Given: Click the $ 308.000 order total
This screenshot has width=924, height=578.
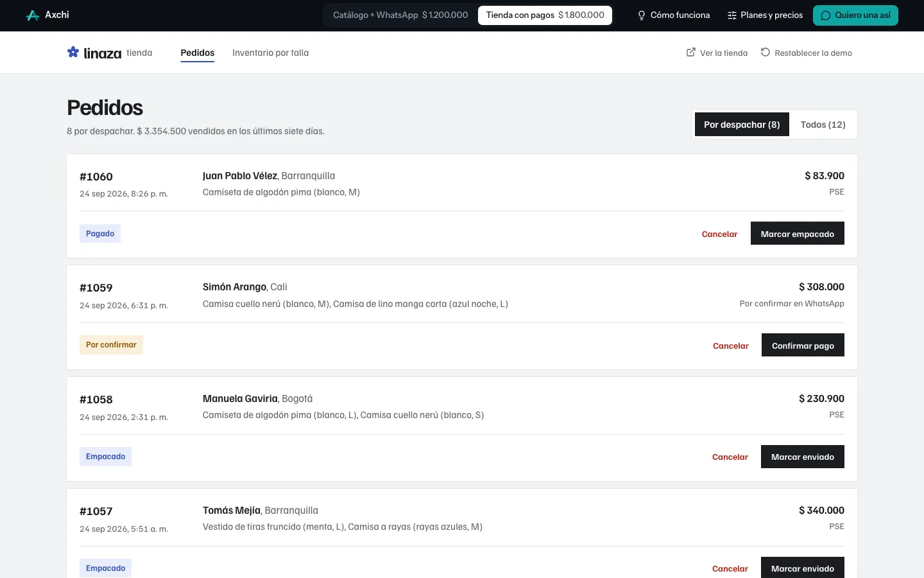Looking at the screenshot, I should 821,286.
